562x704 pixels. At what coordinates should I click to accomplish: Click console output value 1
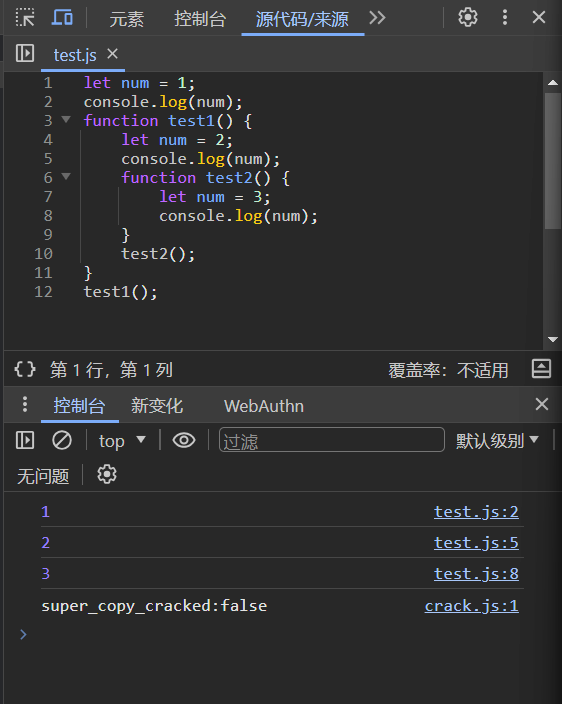[45, 512]
